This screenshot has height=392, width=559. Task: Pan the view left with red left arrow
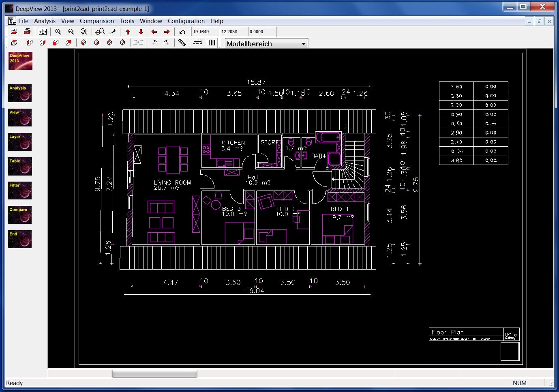[154, 32]
